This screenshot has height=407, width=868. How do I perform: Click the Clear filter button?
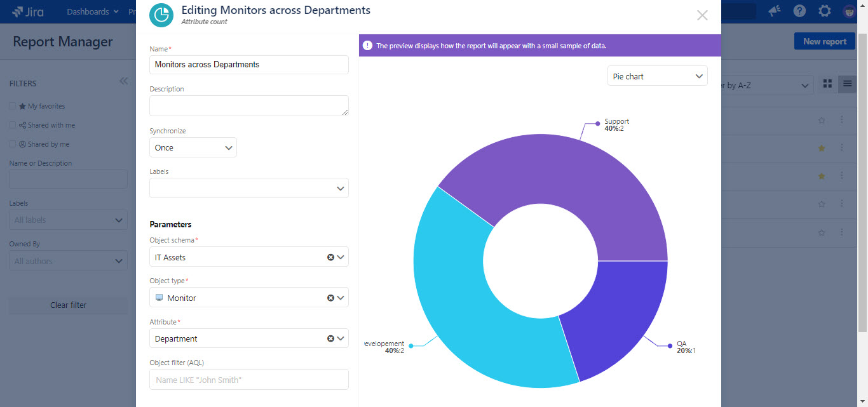tap(68, 305)
